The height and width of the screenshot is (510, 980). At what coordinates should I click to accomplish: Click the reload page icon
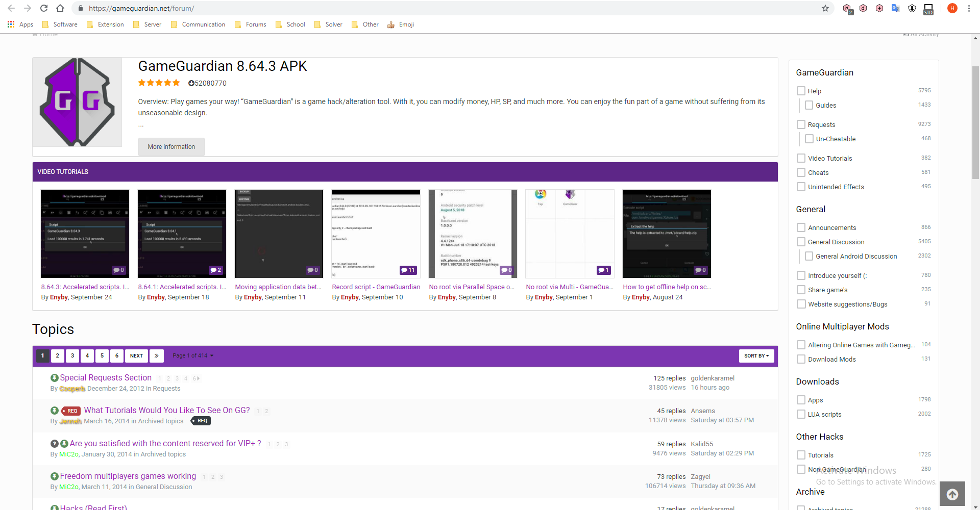coord(44,8)
